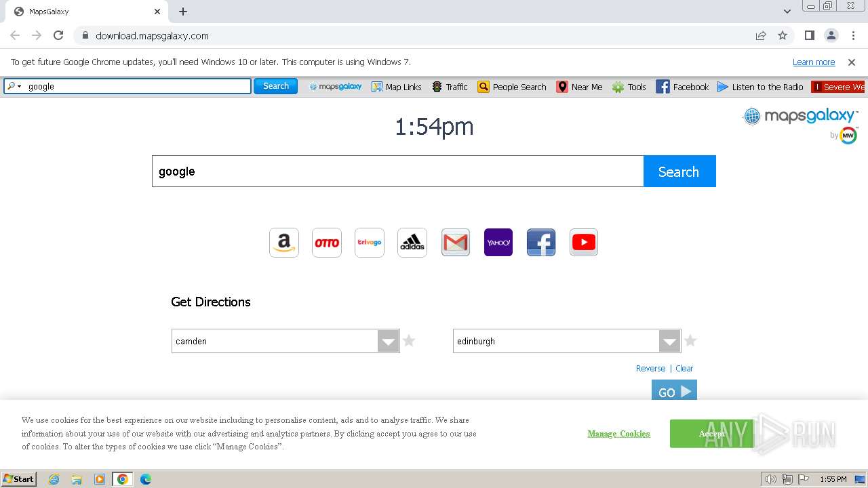
Task: Open the Learn more link
Action: tap(814, 62)
